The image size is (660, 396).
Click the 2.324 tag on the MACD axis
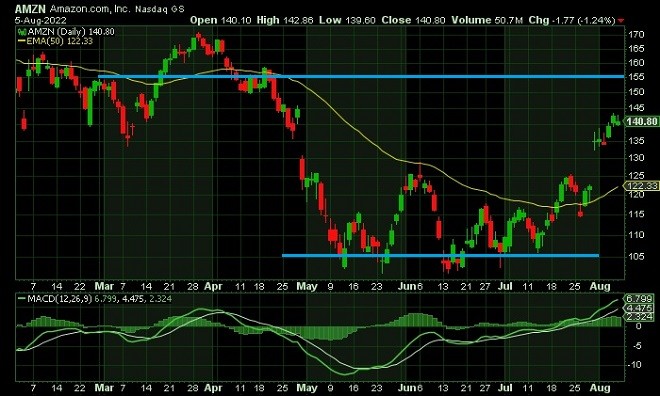[x=640, y=316]
